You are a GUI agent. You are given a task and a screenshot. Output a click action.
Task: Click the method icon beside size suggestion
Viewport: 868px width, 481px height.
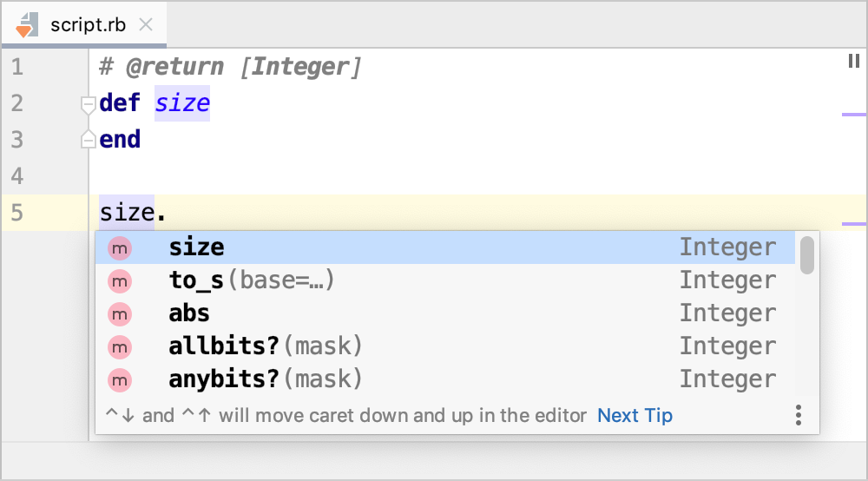pyautogui.click(x=119, y=248)
